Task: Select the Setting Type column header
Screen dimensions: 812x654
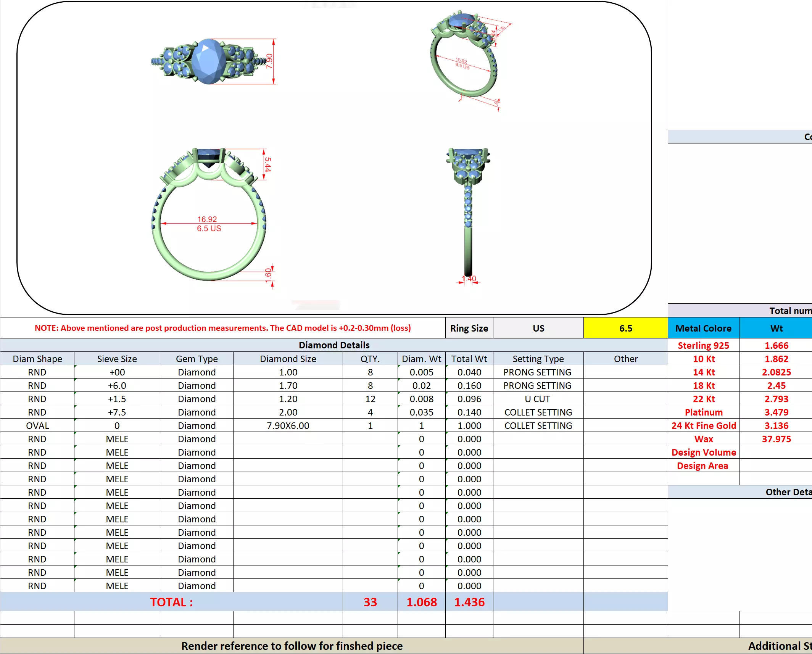Action: click(538, 359)
